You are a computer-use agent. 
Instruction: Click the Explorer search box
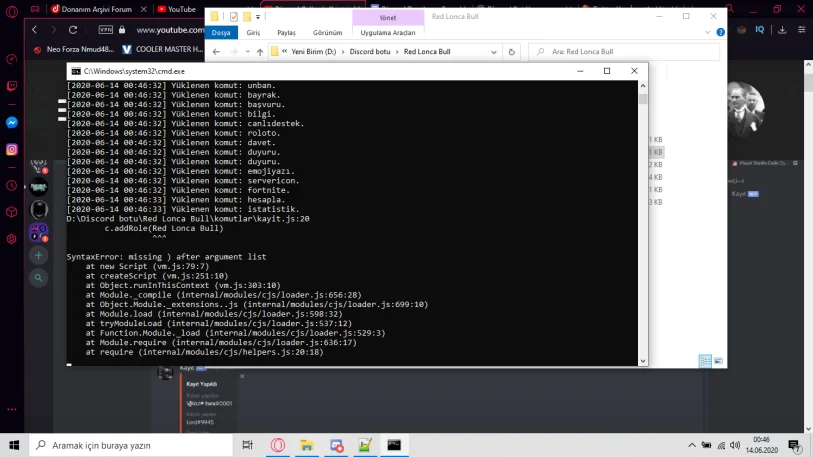(624, 52)
